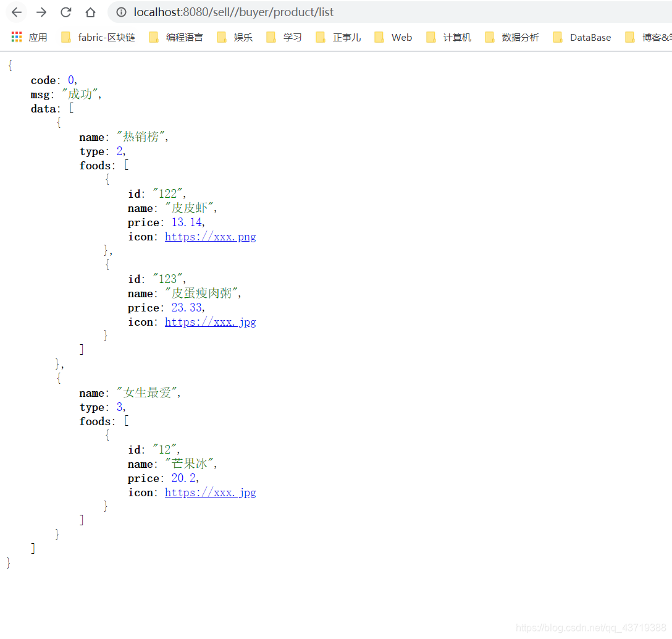Image resolution: width=672 pixels, height=639 pixels.
Task: Click the msg value "成功"
Action: tap(80, 94)
